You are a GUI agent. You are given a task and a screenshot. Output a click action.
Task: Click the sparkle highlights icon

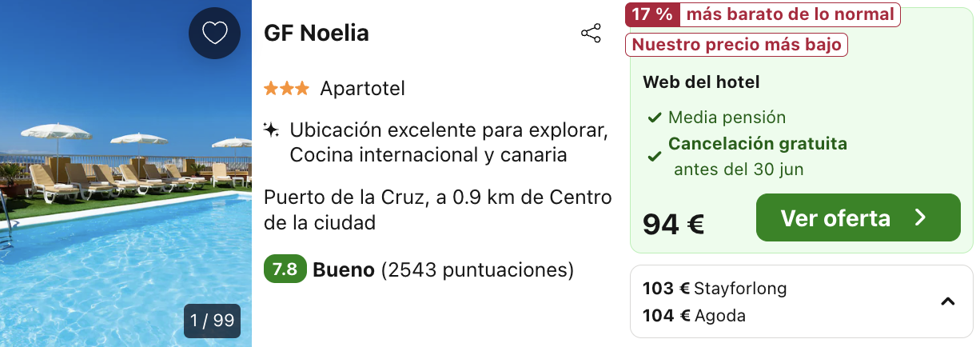(272, 130)
